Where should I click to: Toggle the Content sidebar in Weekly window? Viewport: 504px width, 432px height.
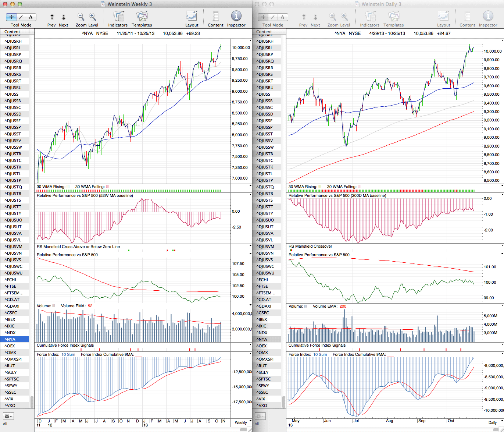click(215, 17)
